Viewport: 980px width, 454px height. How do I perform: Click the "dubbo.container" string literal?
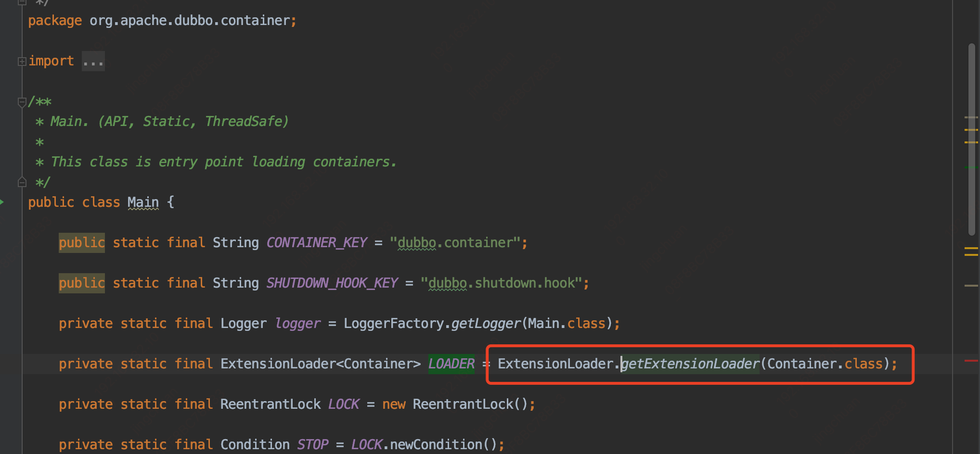455,242
